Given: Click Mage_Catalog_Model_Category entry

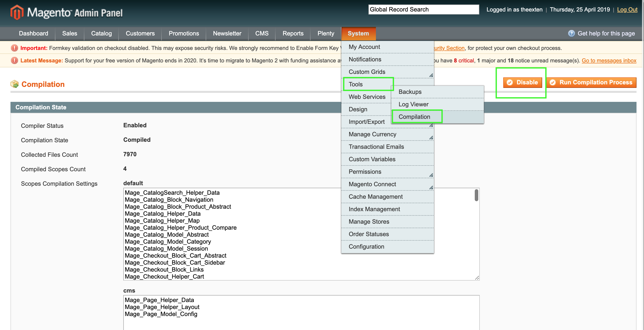Looking at the screenshot, I should (x=168, y=241).
